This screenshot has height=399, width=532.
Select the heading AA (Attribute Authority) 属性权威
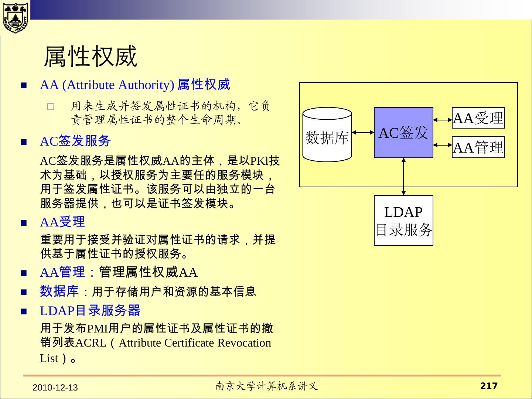pos(135,85)
